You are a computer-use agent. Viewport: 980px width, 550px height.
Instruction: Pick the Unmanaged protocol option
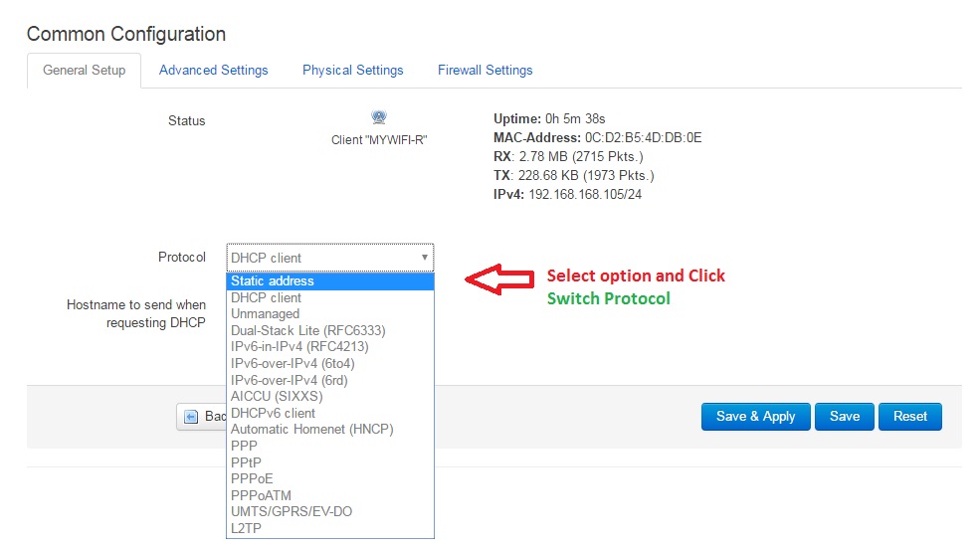[x=265, y=314]
